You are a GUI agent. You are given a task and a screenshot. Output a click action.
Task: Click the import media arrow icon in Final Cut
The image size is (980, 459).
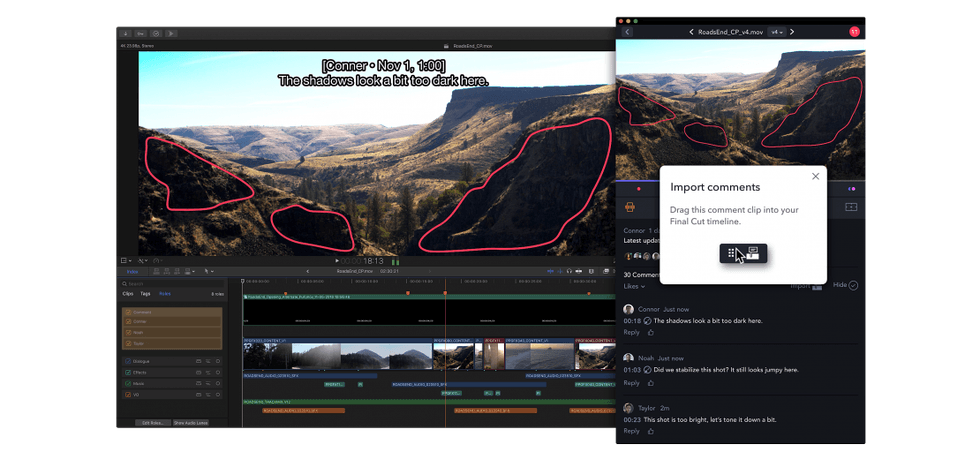point(126,33)
